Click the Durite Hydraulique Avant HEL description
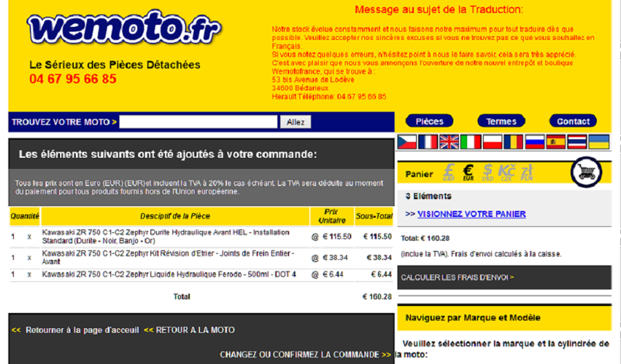Screen dimensions: 621x364 166,236
